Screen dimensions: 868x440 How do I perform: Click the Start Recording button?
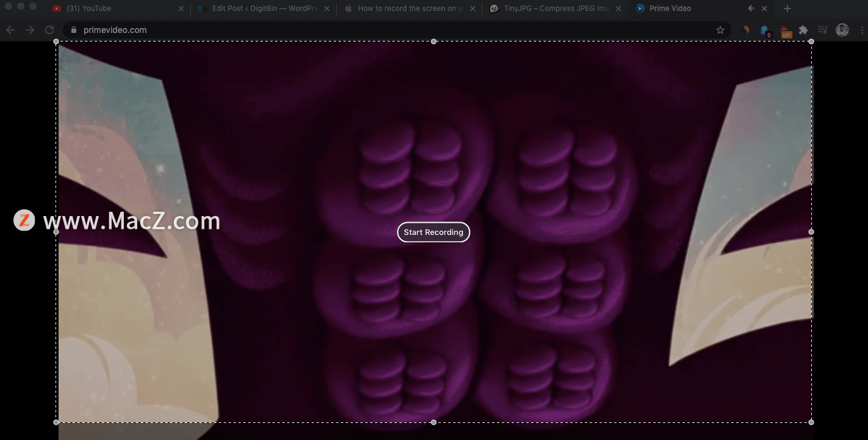[x=434, y=232]
